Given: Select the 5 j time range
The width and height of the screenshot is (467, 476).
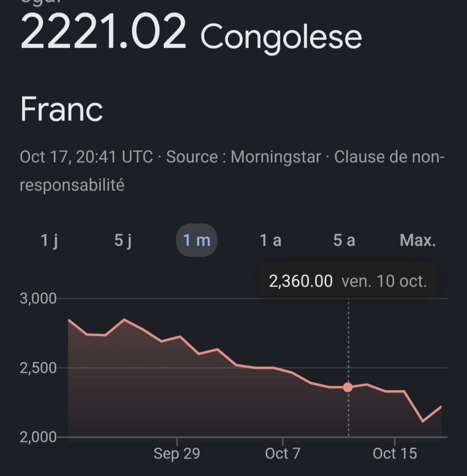Looking at the screenshot, I should [x=123, y=241].
